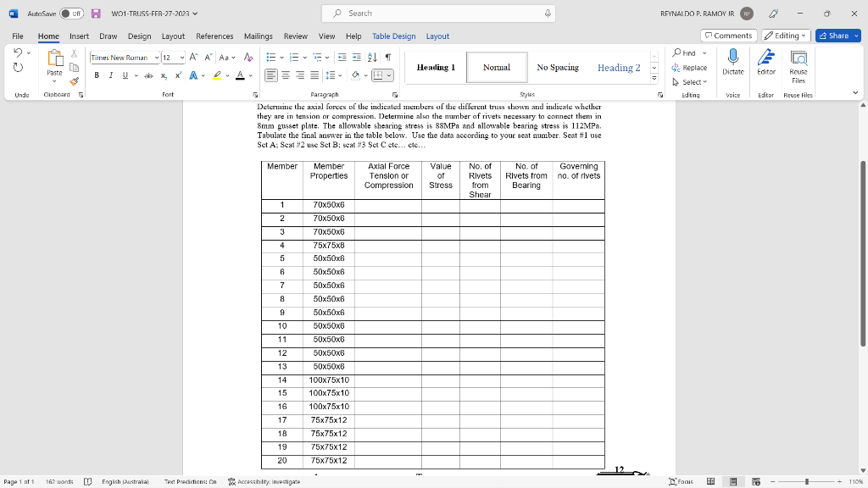The image size is (868, 488).
Task: Adjust the zoom slider
Action: tap(807, 481)
